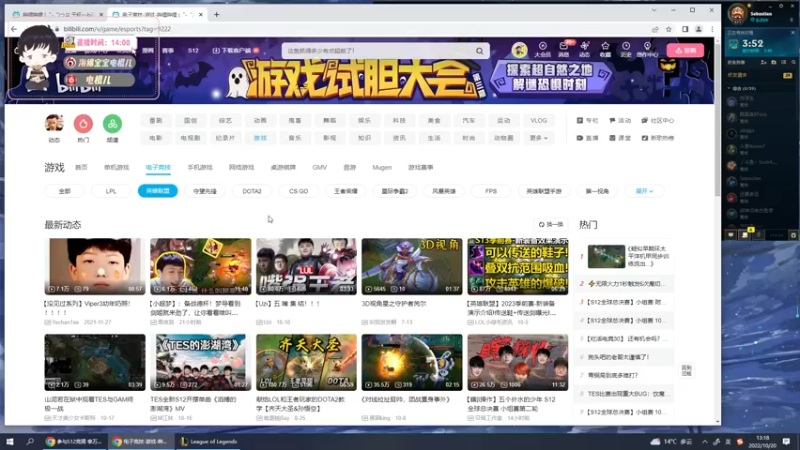Open the 消息 messages icon with badge
This screenshot has width=800, height=450.
coord(564,49)
